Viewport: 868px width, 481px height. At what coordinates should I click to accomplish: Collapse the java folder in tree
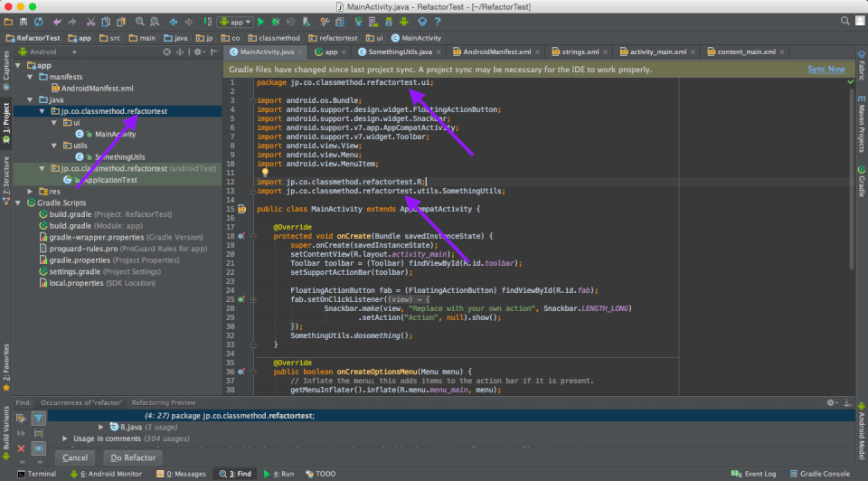tap(30, 100)
